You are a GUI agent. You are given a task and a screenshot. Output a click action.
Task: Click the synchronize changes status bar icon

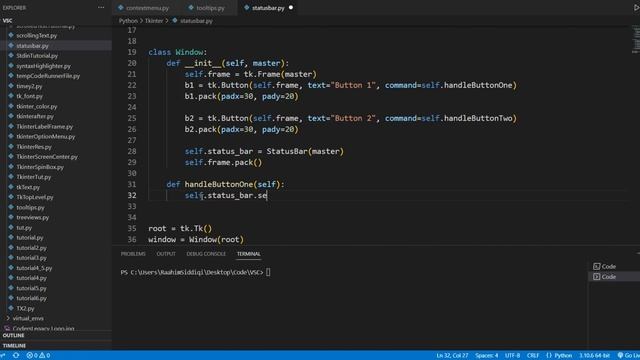pyautogui.click(x=16, y=355)
